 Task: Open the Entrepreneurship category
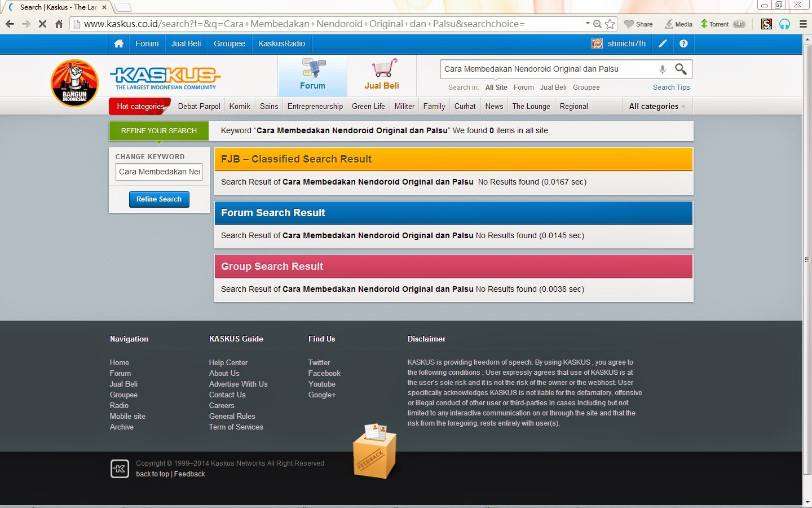pyautogui.click(x=315, y=106)
